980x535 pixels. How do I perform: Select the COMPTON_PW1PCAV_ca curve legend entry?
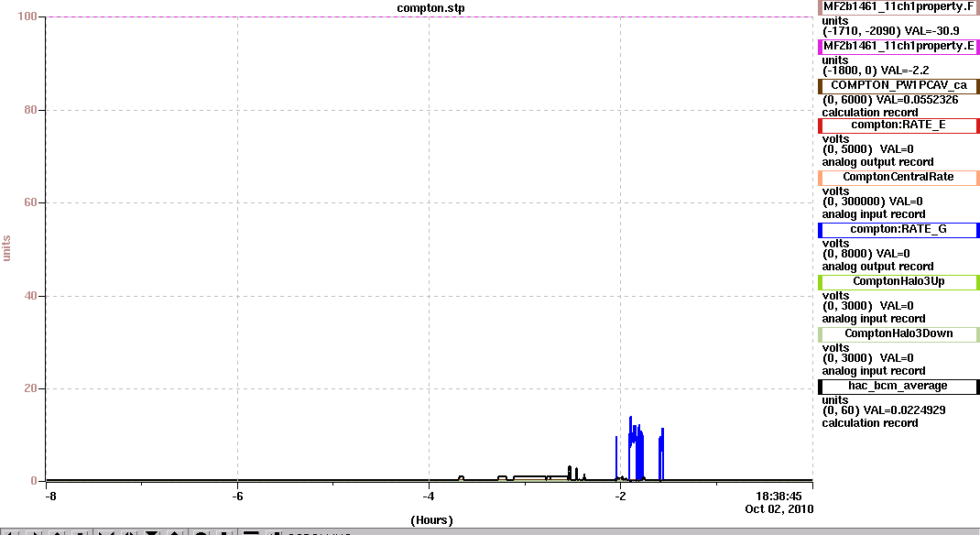tap(898, 86)
